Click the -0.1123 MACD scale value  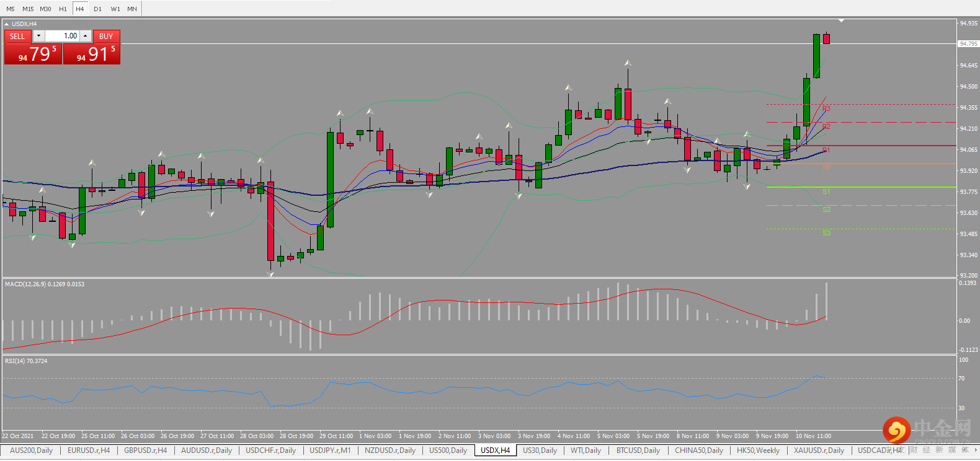click(968, 350)
